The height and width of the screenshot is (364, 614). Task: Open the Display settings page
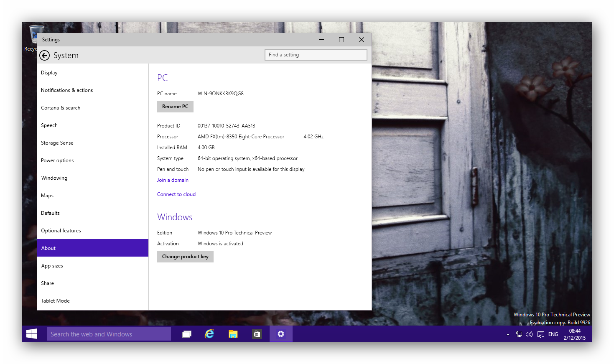(93, 73)
